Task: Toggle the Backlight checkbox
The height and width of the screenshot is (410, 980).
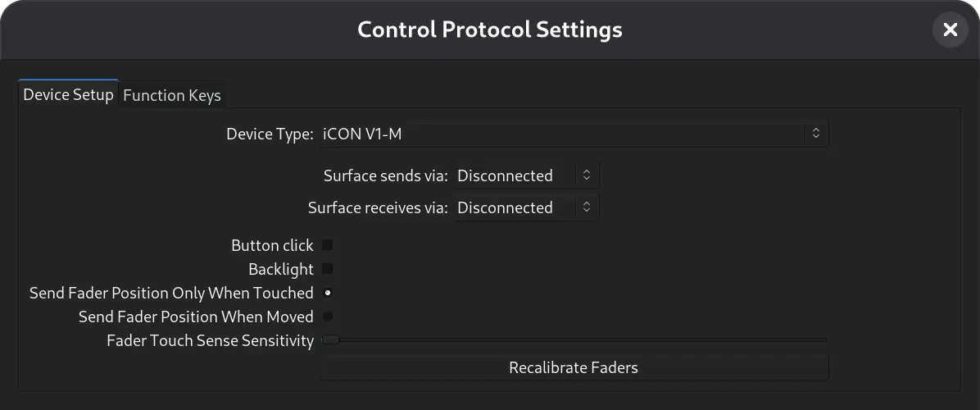Action: 328,269
